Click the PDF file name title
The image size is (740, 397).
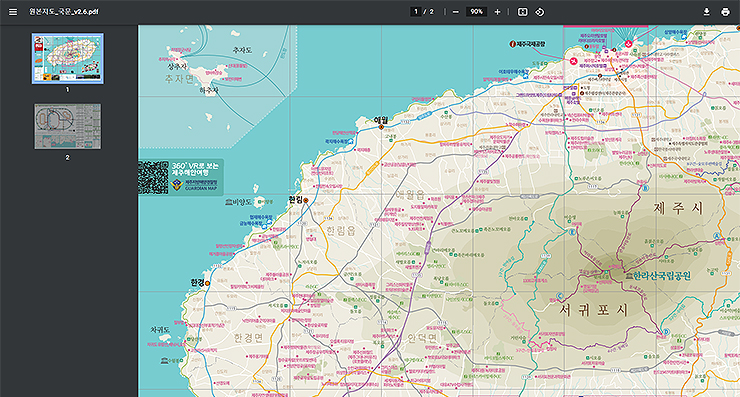pos(64,12)
